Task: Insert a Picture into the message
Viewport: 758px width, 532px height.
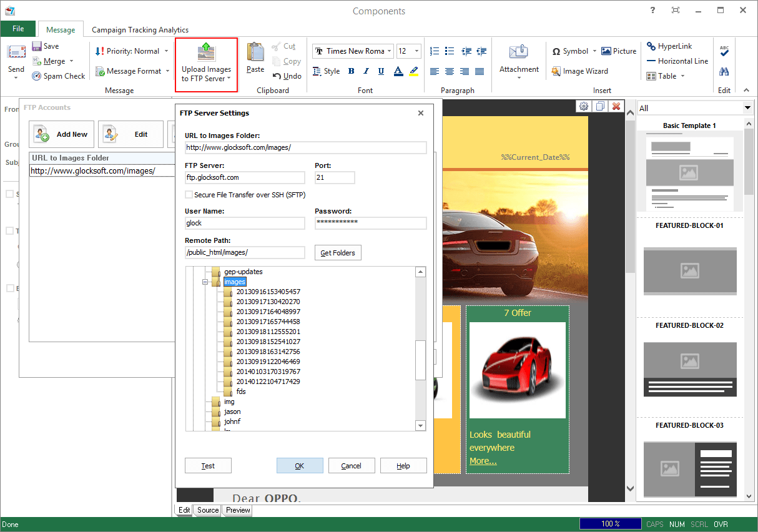Action: pos(618,51)
